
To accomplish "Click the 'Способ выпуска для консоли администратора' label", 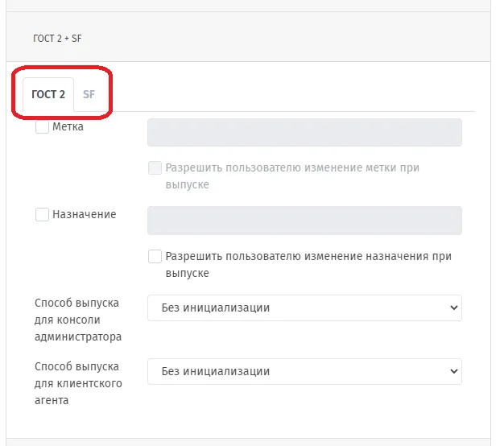I will coord(78,320).
